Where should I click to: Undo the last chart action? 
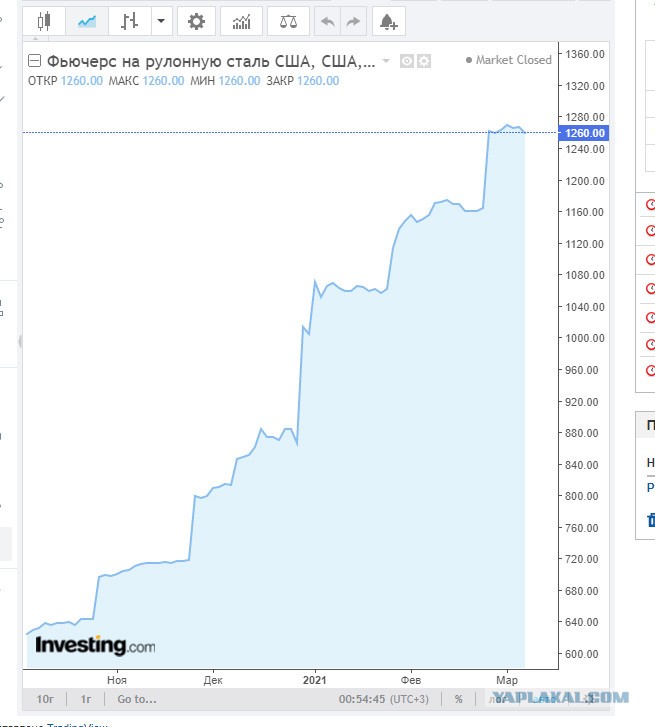[328, 21]
